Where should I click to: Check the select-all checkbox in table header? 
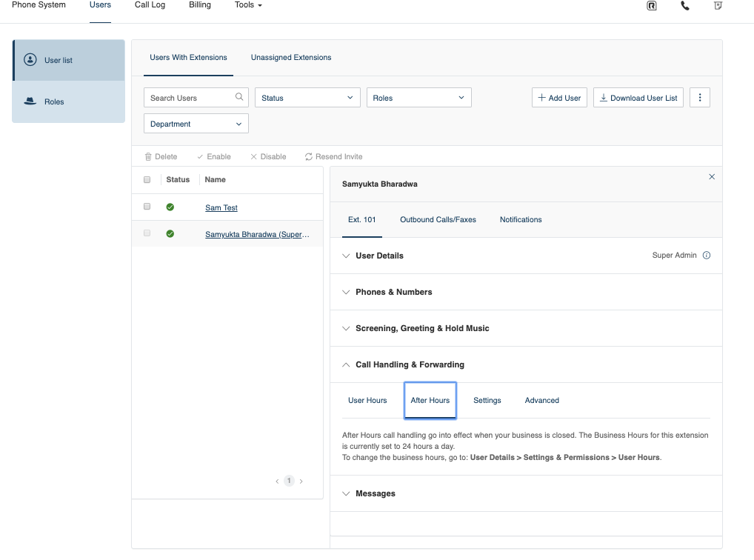click(146, 179)
